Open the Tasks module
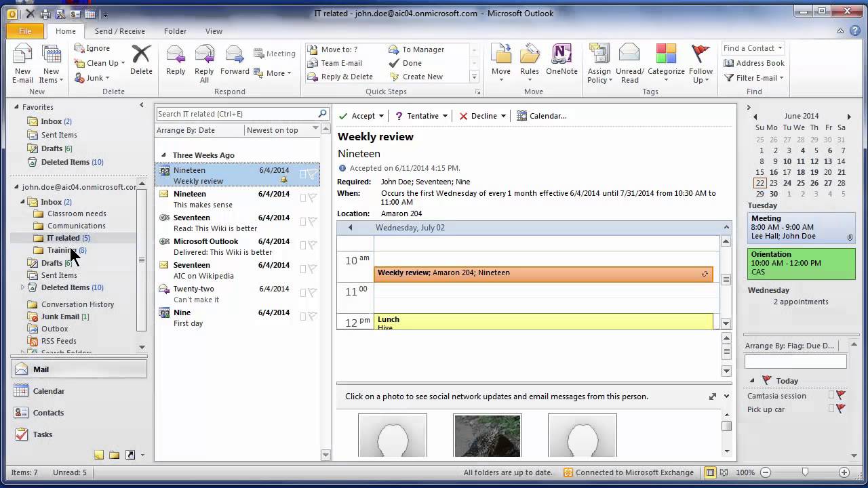The image size is (868, 488). (79, 434)
